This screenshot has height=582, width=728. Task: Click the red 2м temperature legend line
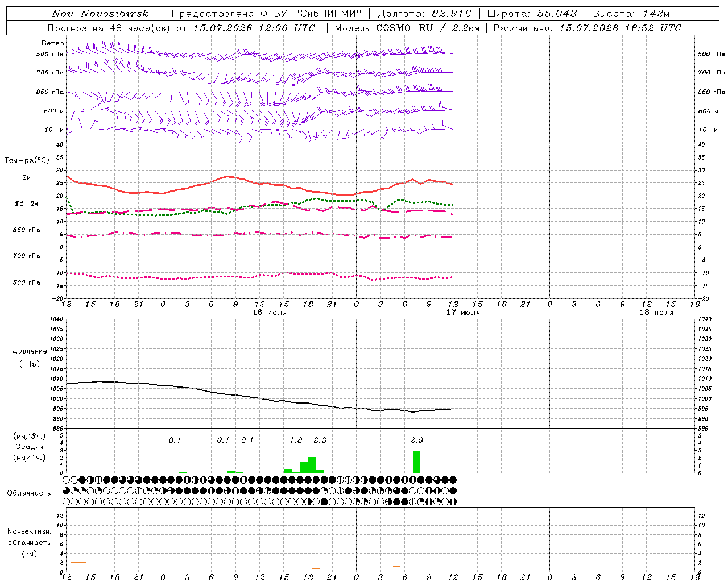point(26,184)
